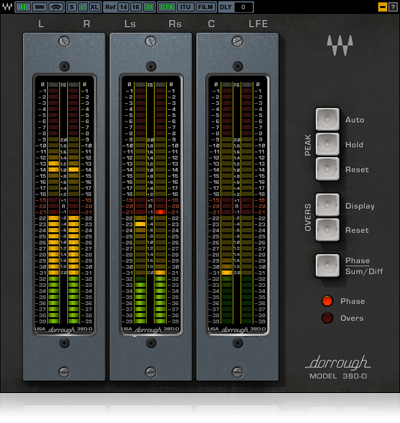Click the Overs indicator LED

(327, 318)
